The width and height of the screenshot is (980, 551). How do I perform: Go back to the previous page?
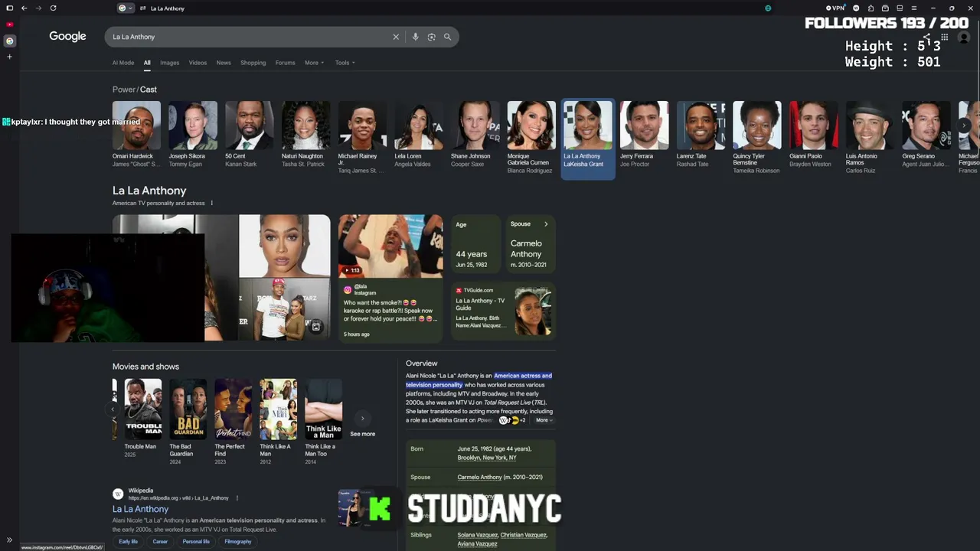[x=24, y=8]
